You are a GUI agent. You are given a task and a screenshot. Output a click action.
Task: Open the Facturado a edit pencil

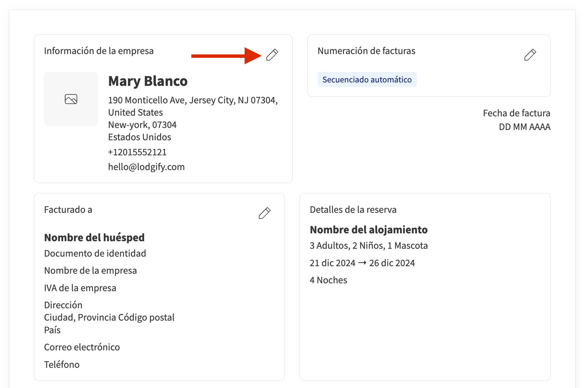[264, 213]
